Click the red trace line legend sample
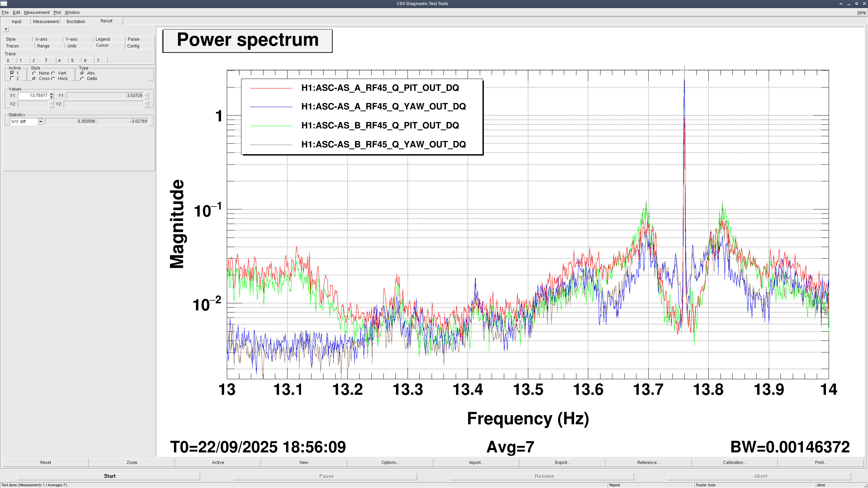This screenshot has width=868, height=488. click(x=271, y=88)
